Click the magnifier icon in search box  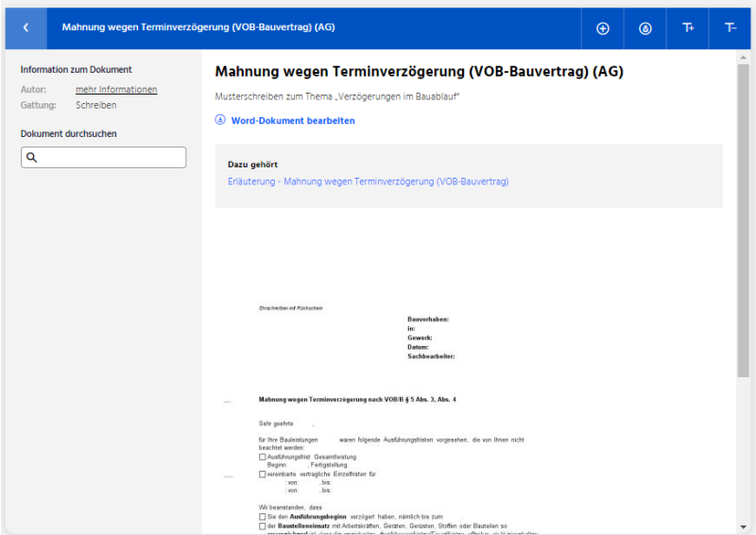(x=31, y=158)
